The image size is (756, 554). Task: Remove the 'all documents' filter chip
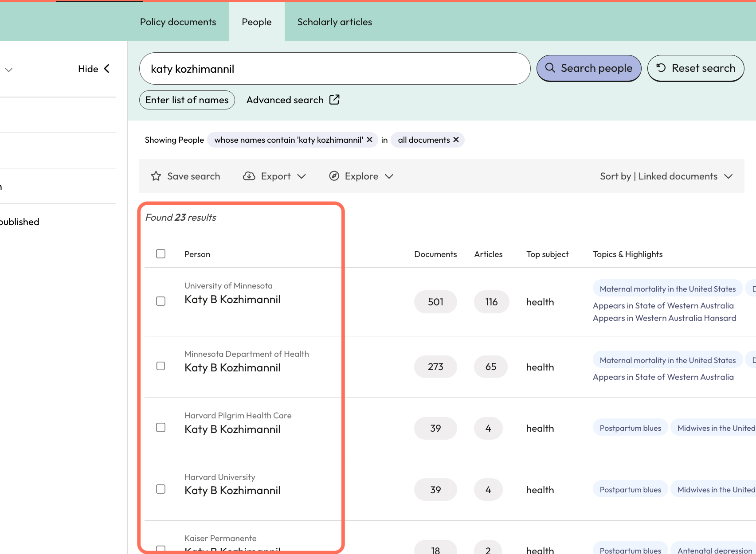click(456, 140)
